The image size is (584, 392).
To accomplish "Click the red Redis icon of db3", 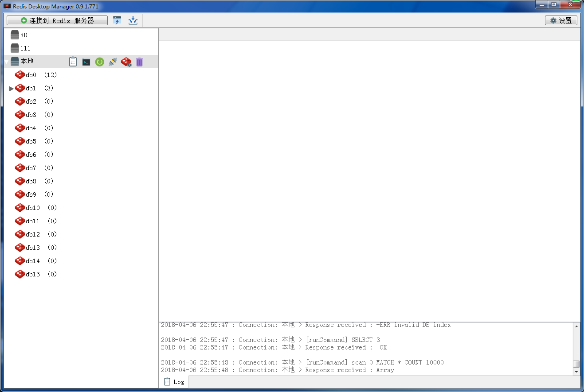I will tap(20, 115).
